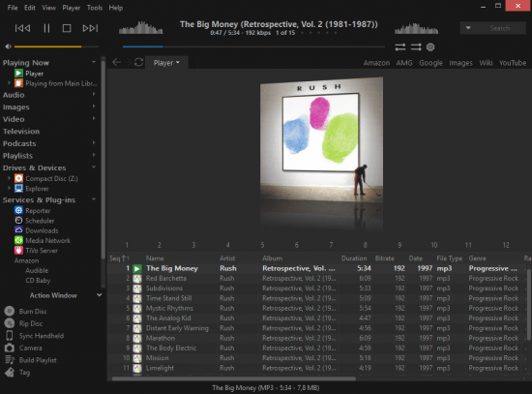532x394 pixels.
Task: Open the Media Network icon
Action: (x=18, y=240)
